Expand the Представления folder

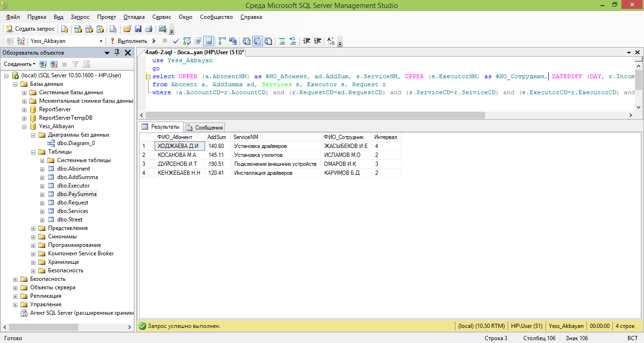33,228
